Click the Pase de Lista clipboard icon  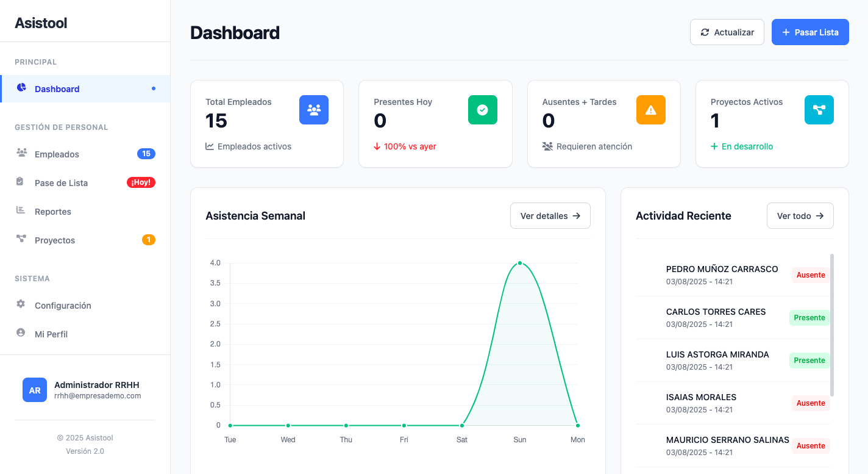pos(21,182)
